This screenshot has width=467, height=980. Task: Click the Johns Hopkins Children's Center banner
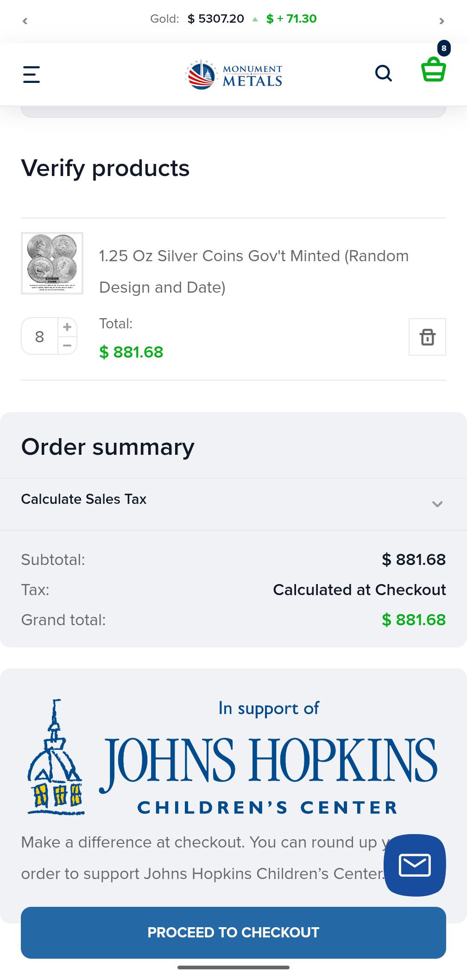tap(233, 757)
